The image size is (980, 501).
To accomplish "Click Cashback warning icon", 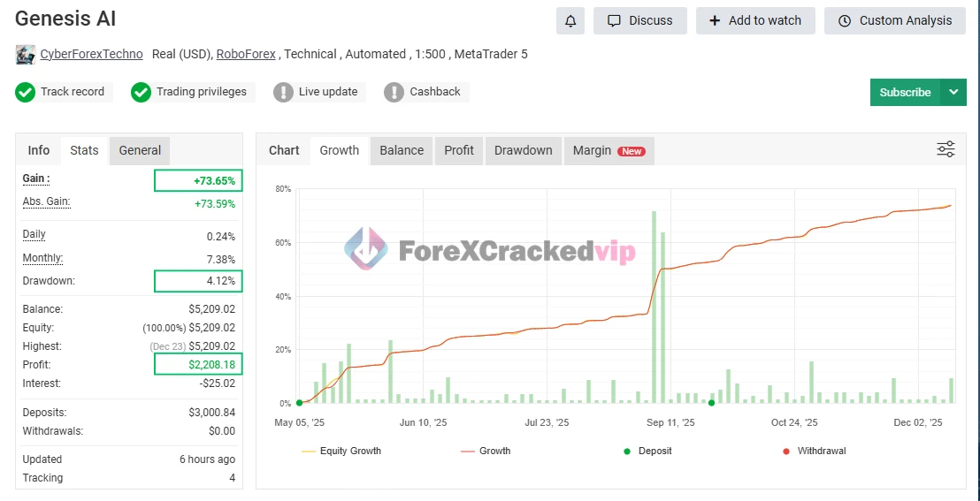I will tap(394, 93).
